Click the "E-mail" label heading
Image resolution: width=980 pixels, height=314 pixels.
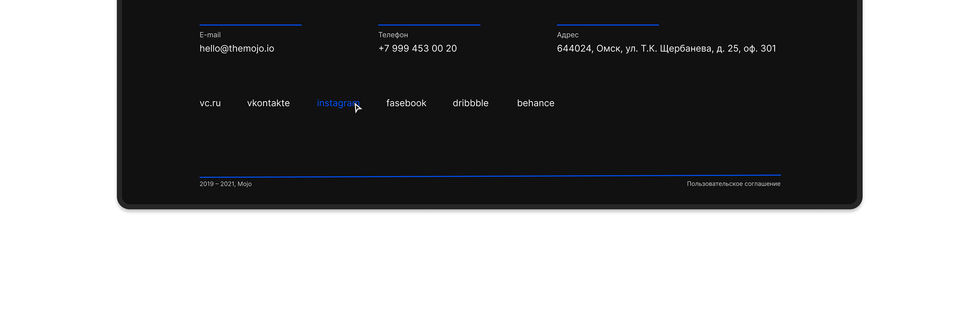pyautogui.click(x=210, y=35)
